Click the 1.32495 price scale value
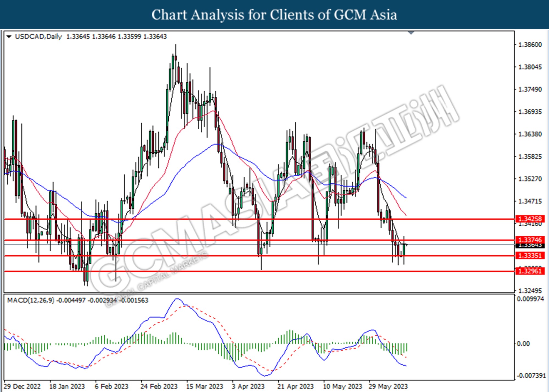 point(530,291)
